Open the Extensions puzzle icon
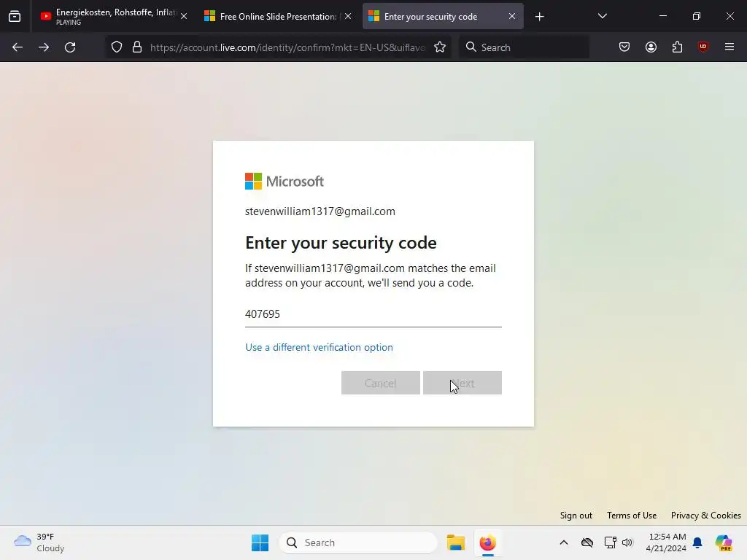 [677, 47]
